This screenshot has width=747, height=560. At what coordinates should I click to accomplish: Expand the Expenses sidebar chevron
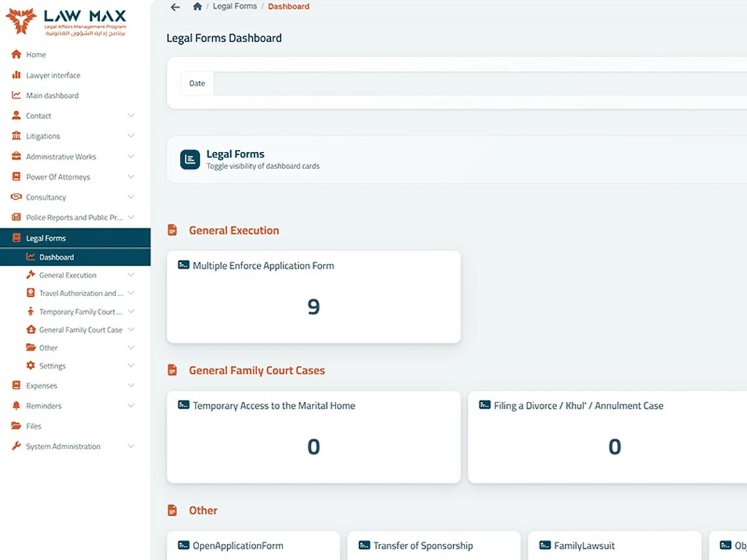(x=131, y=386)
